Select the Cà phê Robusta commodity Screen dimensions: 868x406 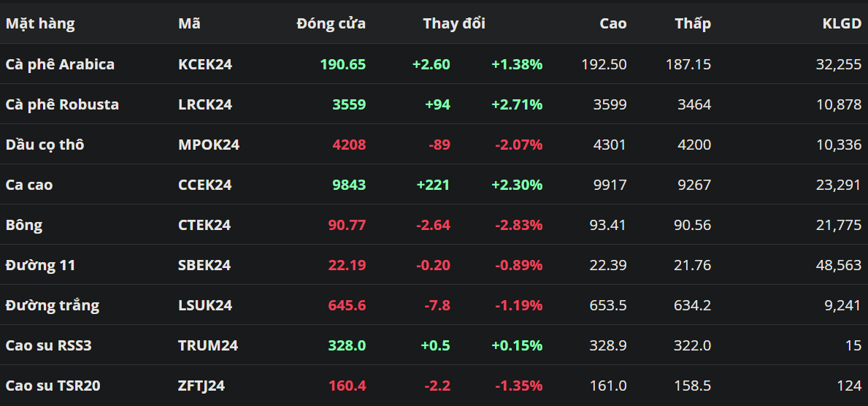click(62, 104)
